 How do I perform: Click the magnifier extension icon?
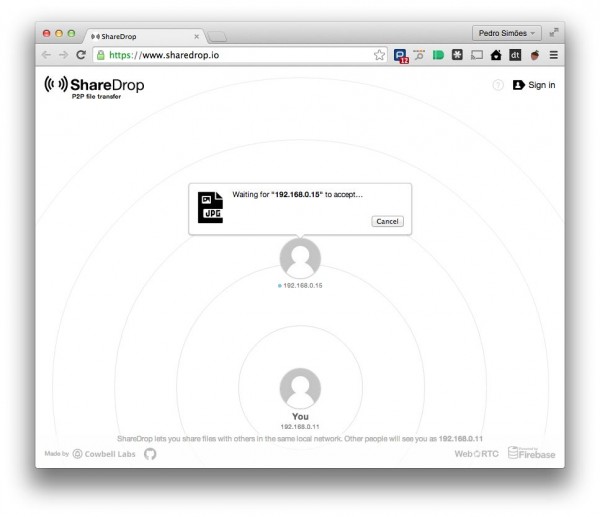(x=419, y=55)
